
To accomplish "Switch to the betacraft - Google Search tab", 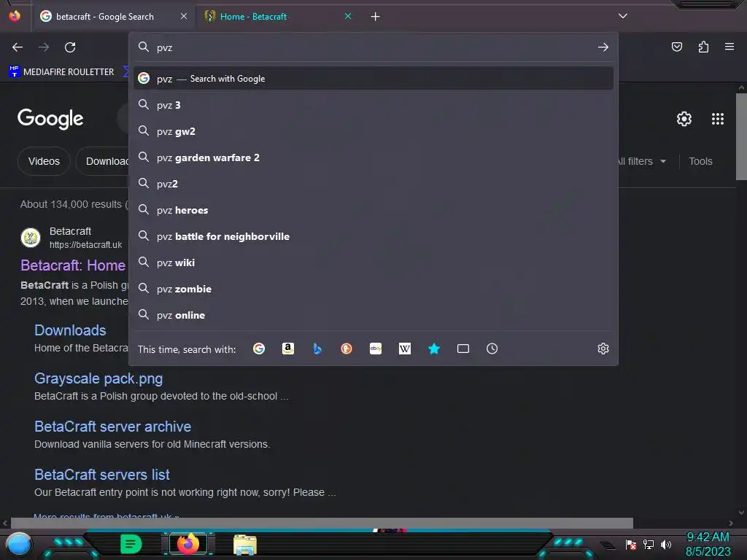I will [113, 16].
